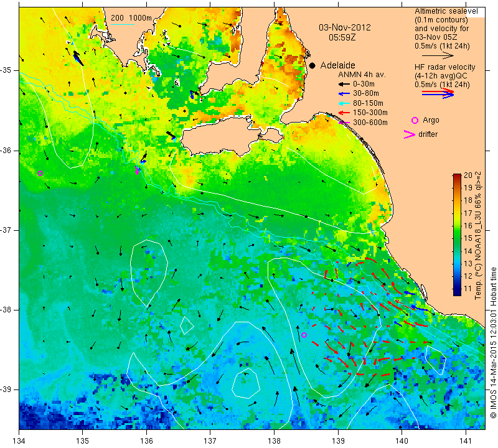Click the 150-300m depth label
Viewport: 498px width, 448px height.
pyautogui.click(x=370, y=113)
